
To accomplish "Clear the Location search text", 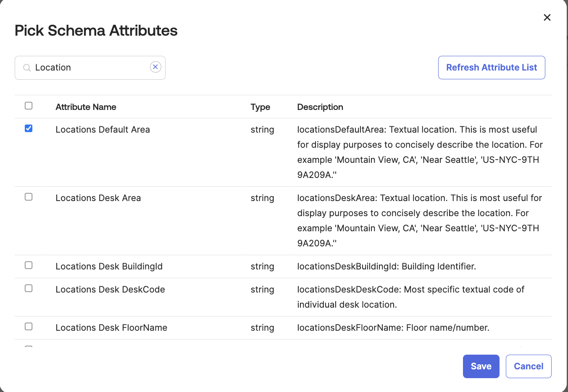I will 155,67.
